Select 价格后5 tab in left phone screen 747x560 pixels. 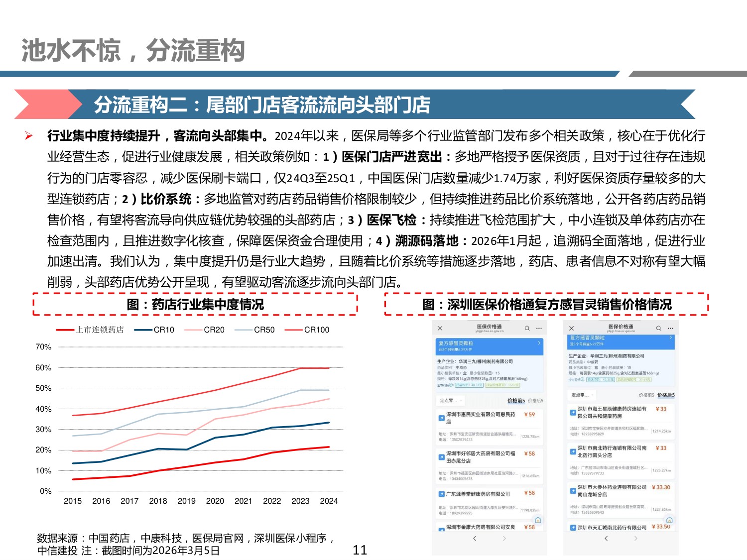point(535,401)
